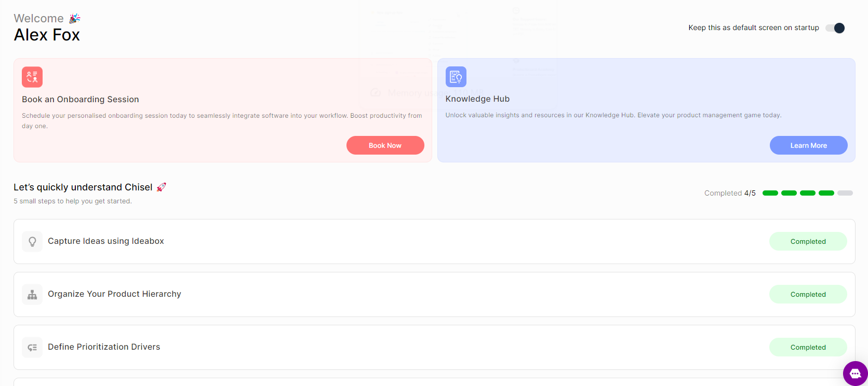The image size is (868, 386).
Task: Expand the 'Organize Your Product Hierarchy' title
Action: tap(114, 294)
